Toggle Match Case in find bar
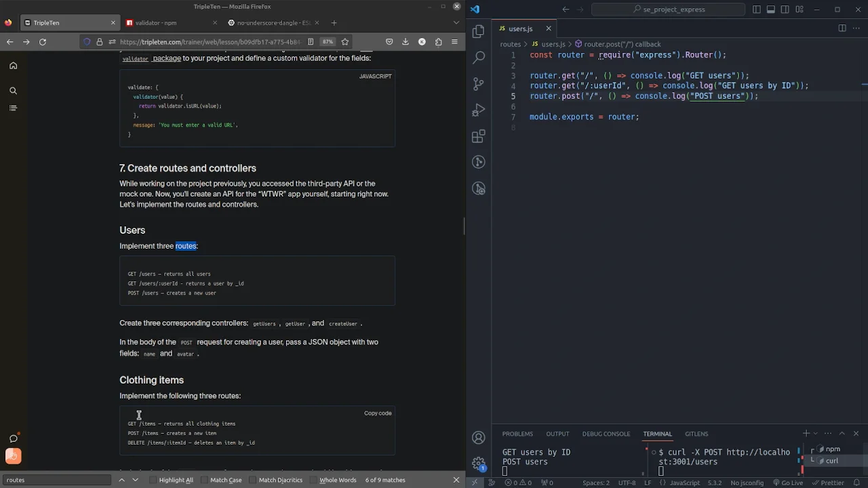868x488 pixels. click(x=221, y=480)
